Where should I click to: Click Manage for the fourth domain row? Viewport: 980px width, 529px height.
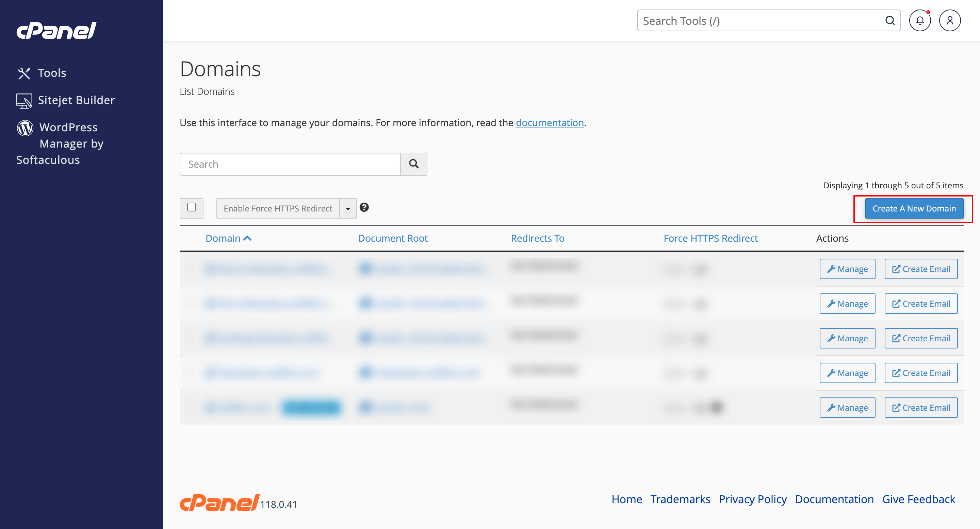pyautogui.click(x=847, y=373)
